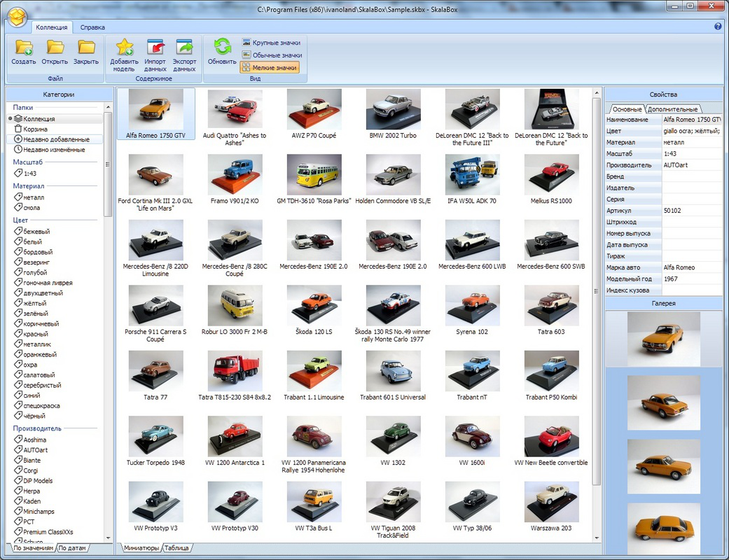The image size is (729, 560).
Task: Open the Справка ribbon tab
Action: coord(92,27)
